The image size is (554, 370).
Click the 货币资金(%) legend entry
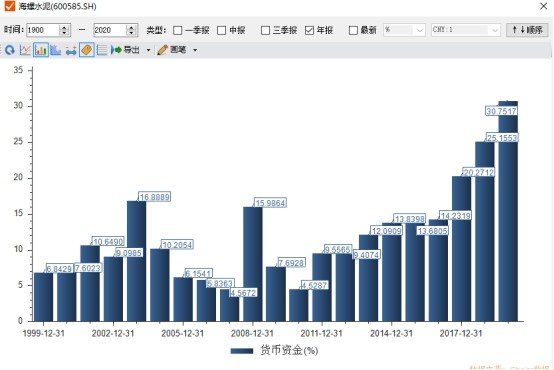pos(275,351)
